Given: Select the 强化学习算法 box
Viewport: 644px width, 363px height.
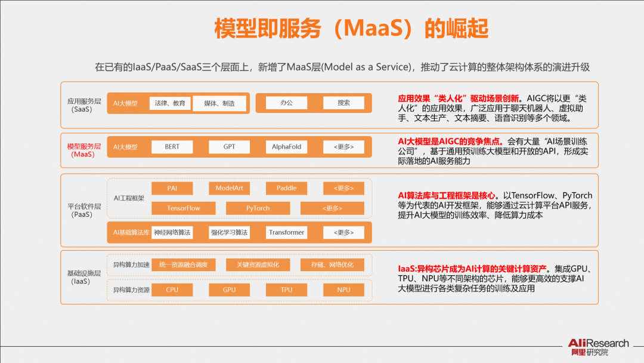Looking at the screenshot, I should click(x=229, y=232).
